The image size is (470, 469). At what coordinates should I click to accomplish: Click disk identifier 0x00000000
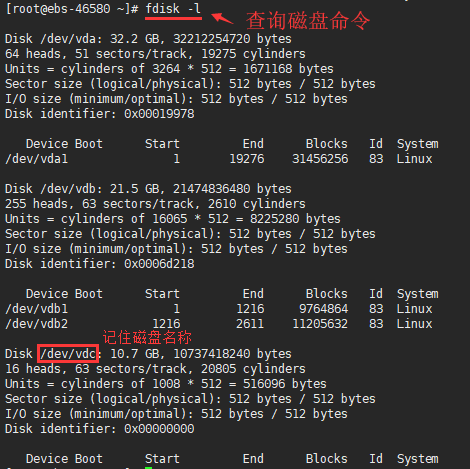[159, 429]
